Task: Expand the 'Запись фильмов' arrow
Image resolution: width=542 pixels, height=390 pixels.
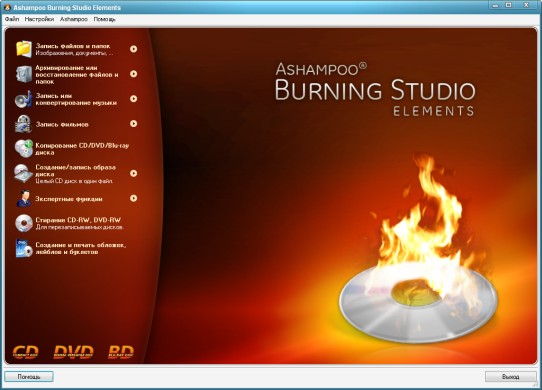Action: [133, 124]
